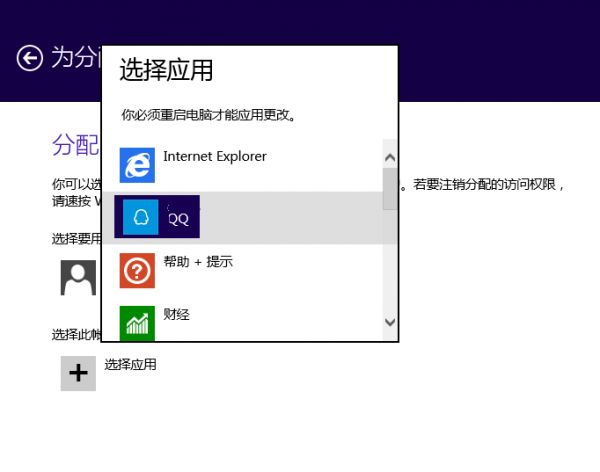This screenshot has height=472, width=600.
Task: Click the 分配 purple heading
Action: pyautogui.click(x=76, y=145)
